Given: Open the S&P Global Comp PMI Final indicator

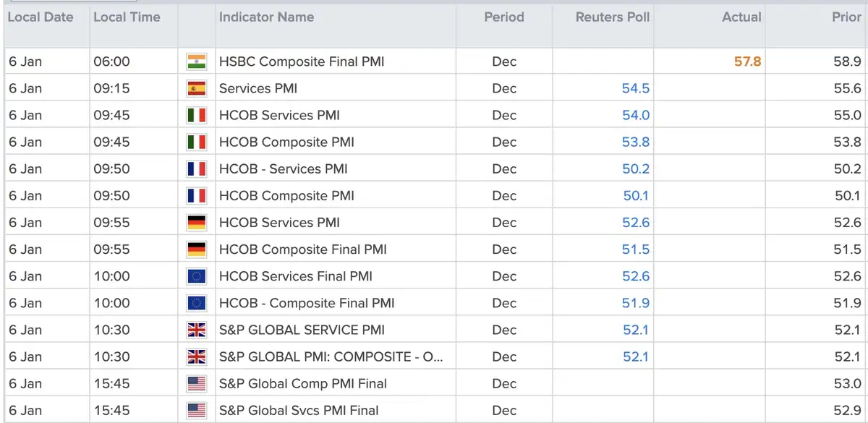Looking at the screenshot, I should [x=303, y=383].
